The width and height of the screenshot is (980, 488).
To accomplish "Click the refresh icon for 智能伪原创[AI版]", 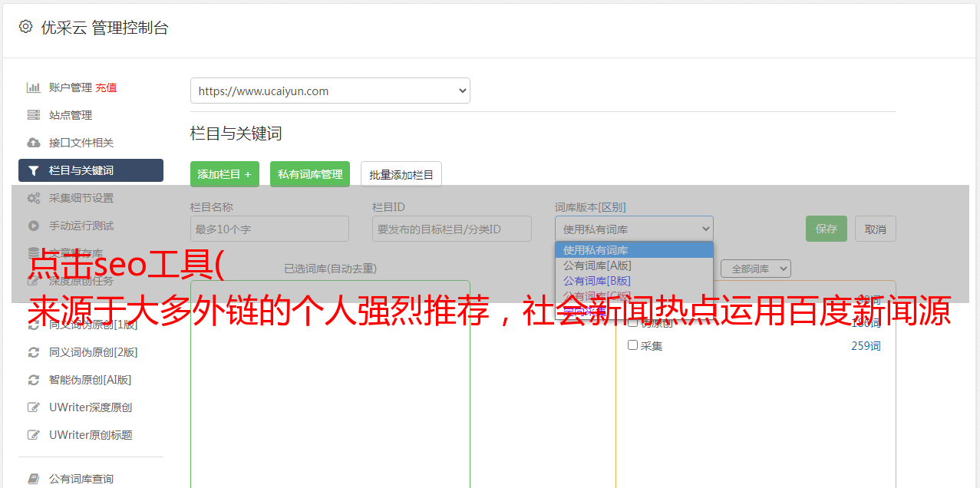I will click(x=34, y=380).
